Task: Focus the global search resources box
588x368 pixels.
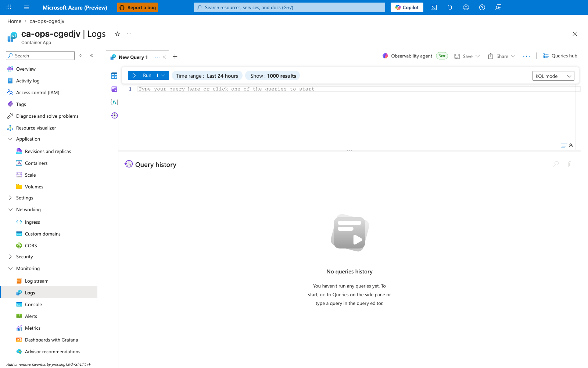Action: tap(290, 7)
